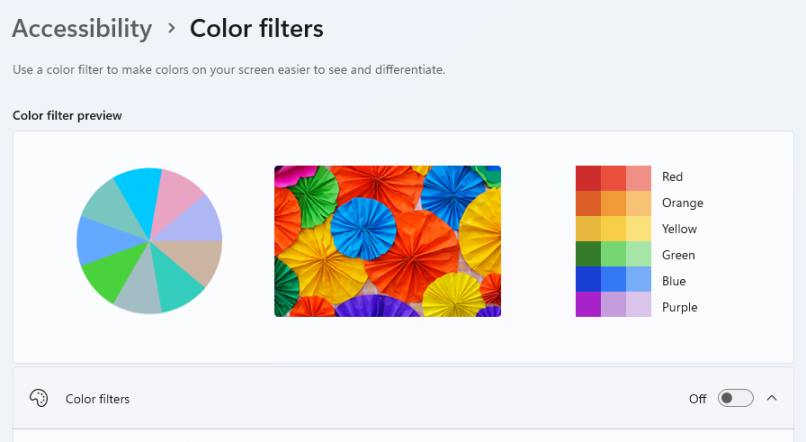Click the Green label in color grid

[676, 255]
